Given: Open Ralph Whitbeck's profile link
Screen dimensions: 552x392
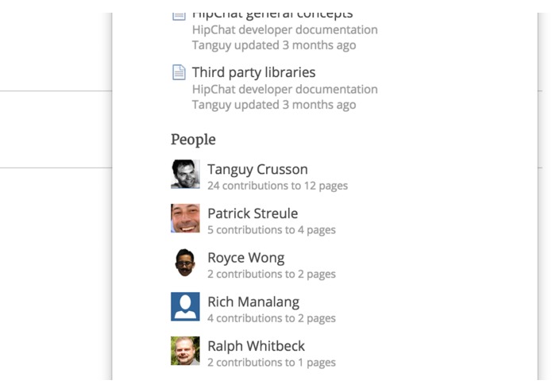Looking at the screenshot, I should tap(256, 346).
